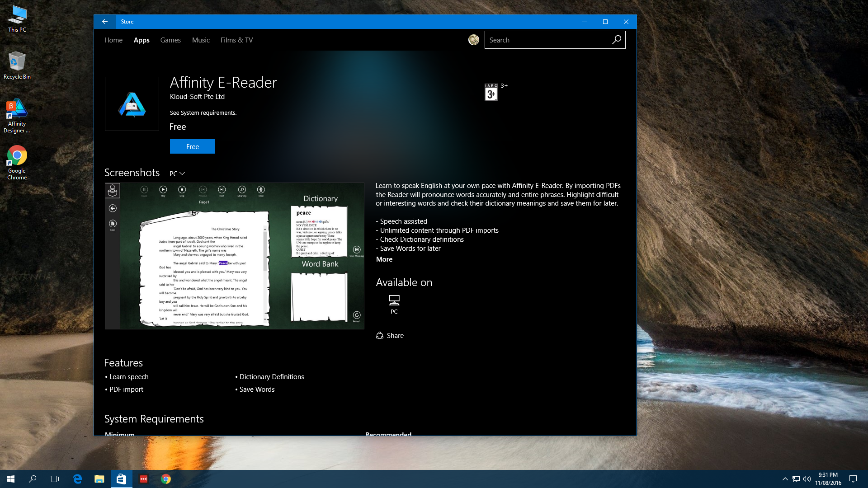Open Task View from the taskbar
This screenshot has width=868, height=488.
click(x=54, y=479)
